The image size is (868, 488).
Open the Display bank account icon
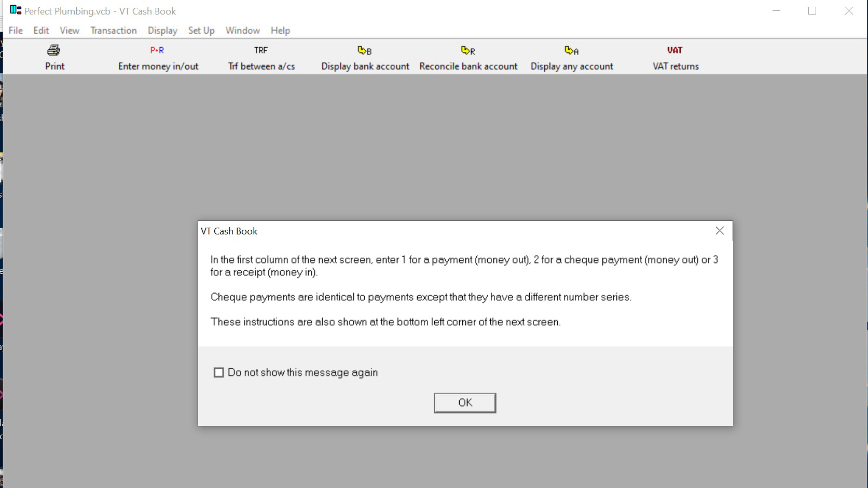point(365,50)
